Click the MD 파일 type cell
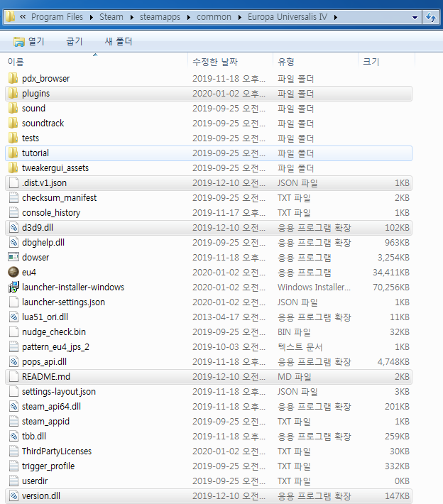 pyautogui.click(x=295, y=377)
